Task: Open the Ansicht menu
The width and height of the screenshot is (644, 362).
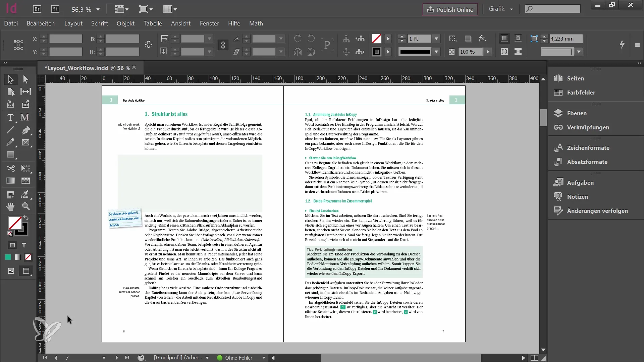Action: [x=180, y=23]
